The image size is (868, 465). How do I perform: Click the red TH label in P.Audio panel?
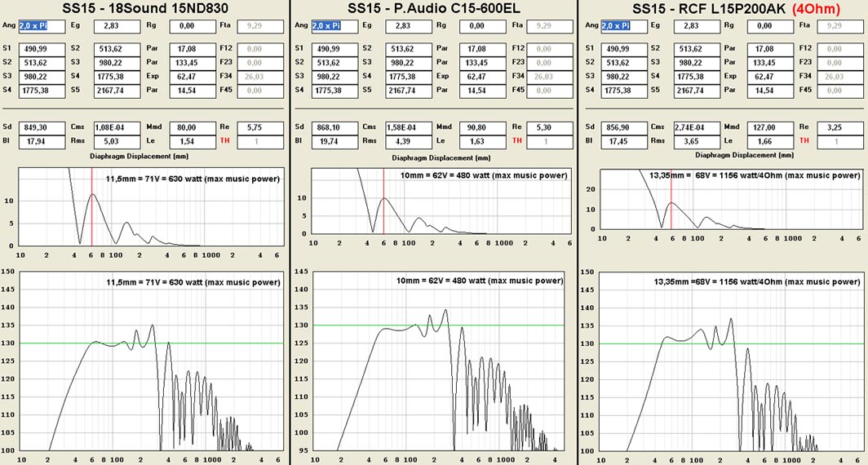(x=517, y=140)
